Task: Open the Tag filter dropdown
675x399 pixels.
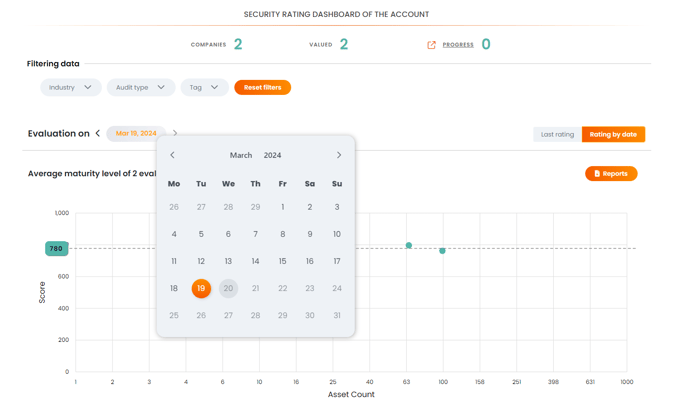Action: pos(204,87)
